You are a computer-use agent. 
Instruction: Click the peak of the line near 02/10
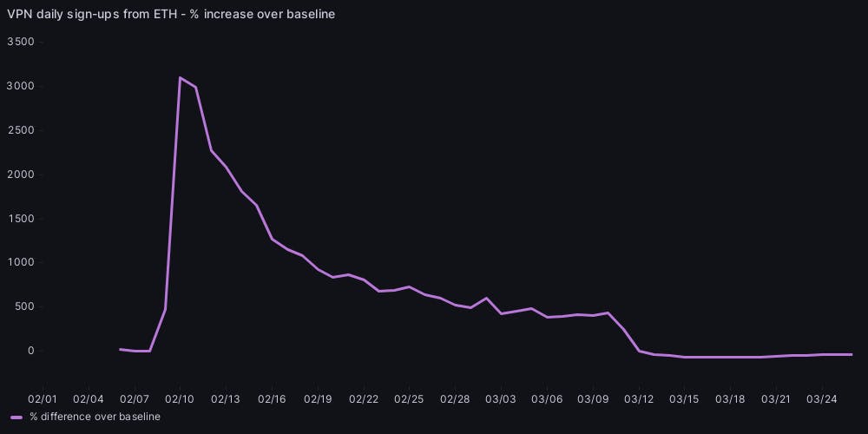[180, 78]
